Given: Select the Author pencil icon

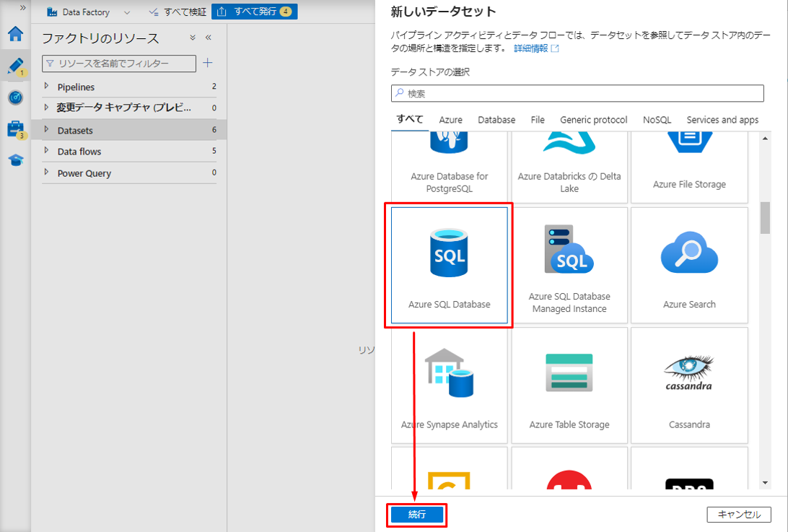Looking at the screenshot, I should pos(15,66).
